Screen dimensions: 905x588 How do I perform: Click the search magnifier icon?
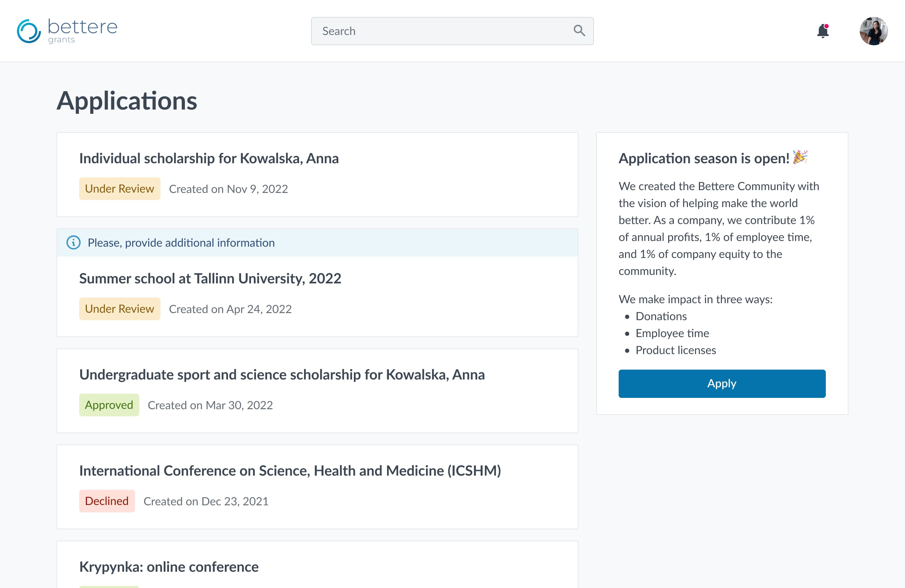tap(579, 31)
